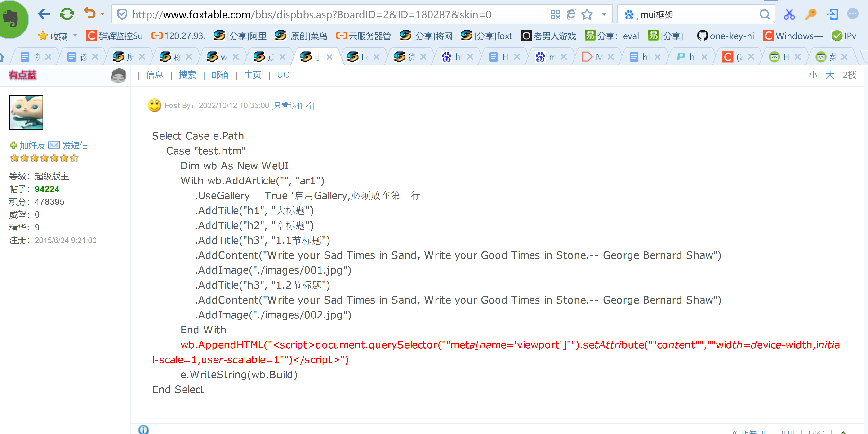Open the 主页 link
Image resolution: width=868 pixels, height=434 pixels.
click(x=253, y=75)
